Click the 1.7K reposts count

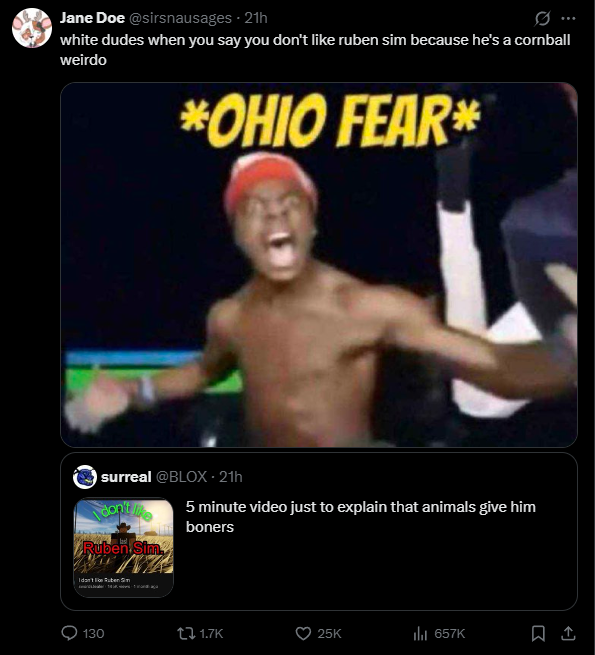click(x=211, y=634)
